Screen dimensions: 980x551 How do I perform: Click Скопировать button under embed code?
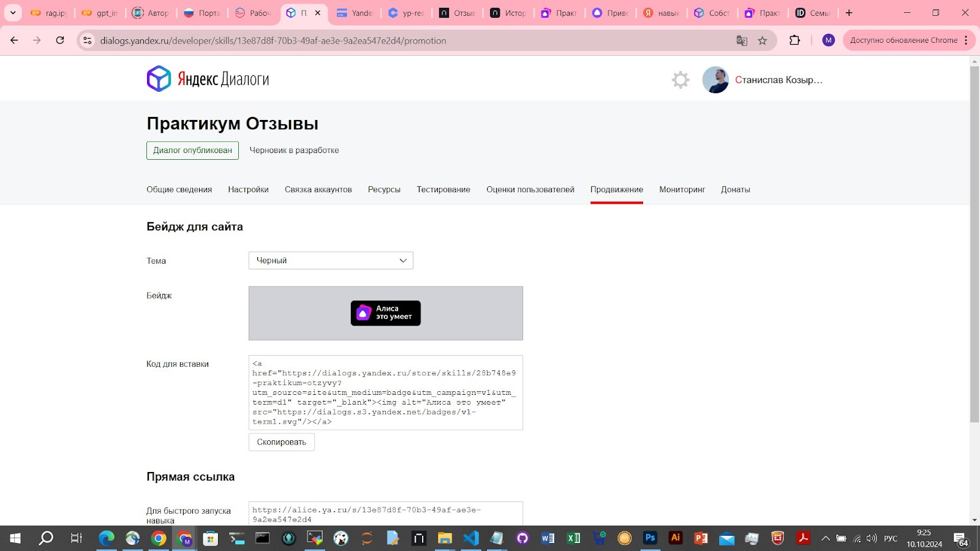tap(281, 442)
